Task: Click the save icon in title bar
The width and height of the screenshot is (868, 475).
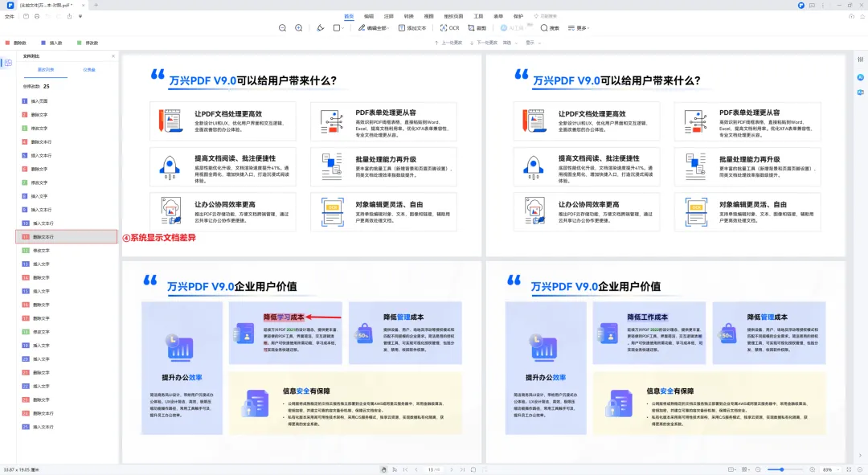Action: coord(26,17)
